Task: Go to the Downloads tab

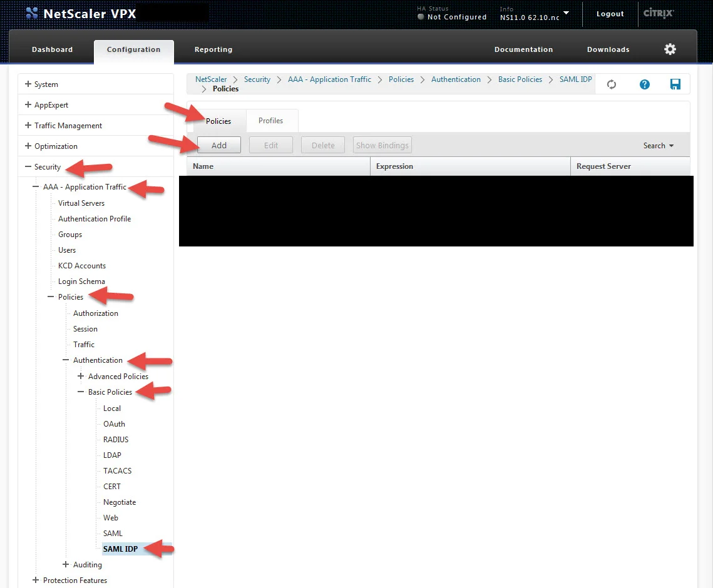Action: (x=608, y=49)
